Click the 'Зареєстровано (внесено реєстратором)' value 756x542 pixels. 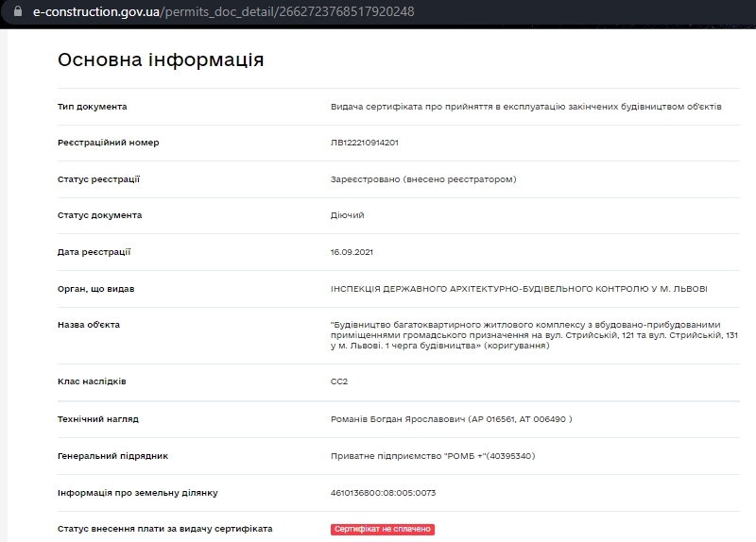click(x=423, y=179)
